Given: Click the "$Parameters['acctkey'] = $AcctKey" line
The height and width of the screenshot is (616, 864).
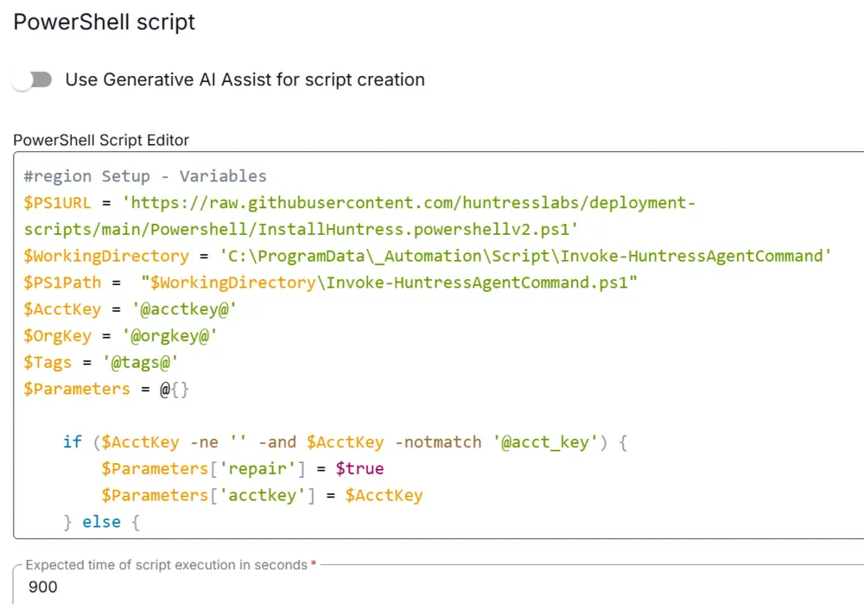Looking at the screenshot, I should (x=262, y=495).
